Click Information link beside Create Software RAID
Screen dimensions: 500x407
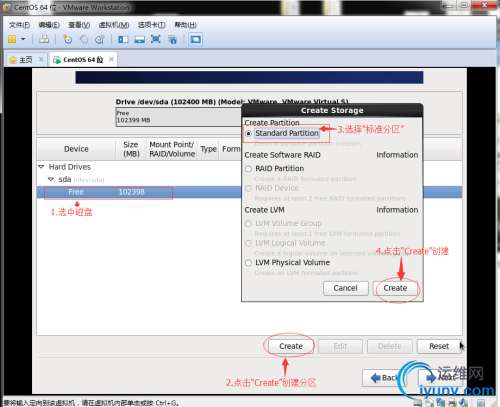click(397, 155)
